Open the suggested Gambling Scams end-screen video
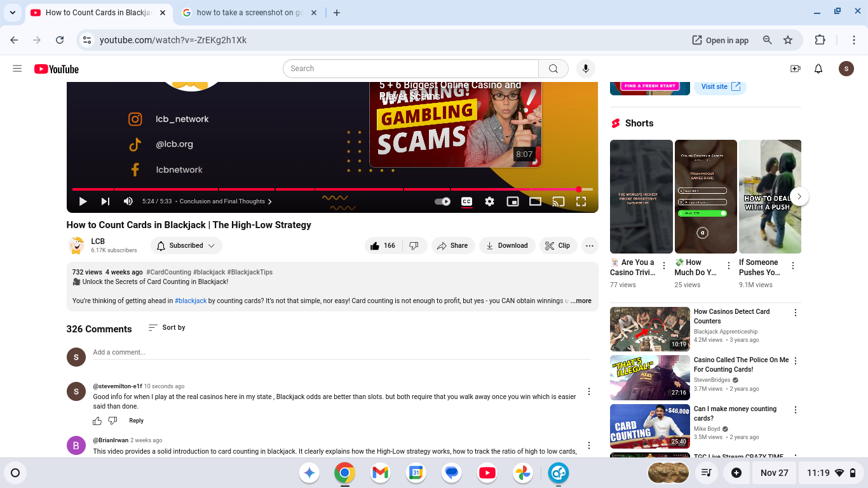 tap(456, 123)
